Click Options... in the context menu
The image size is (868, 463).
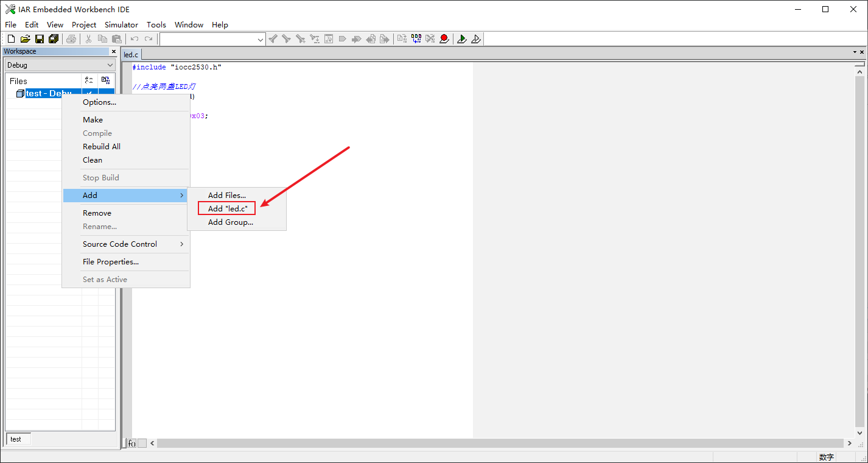point(98,102)
